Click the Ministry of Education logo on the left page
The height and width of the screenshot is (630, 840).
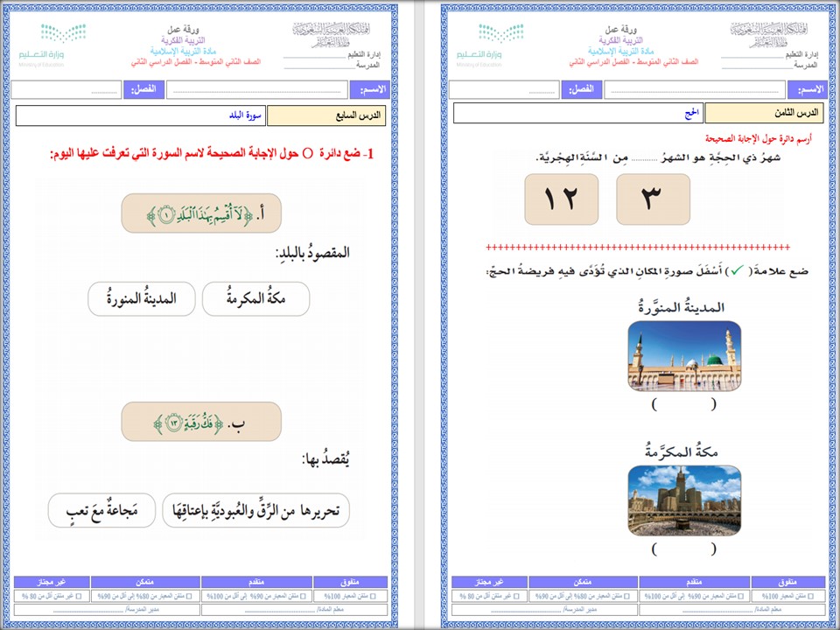52,45
